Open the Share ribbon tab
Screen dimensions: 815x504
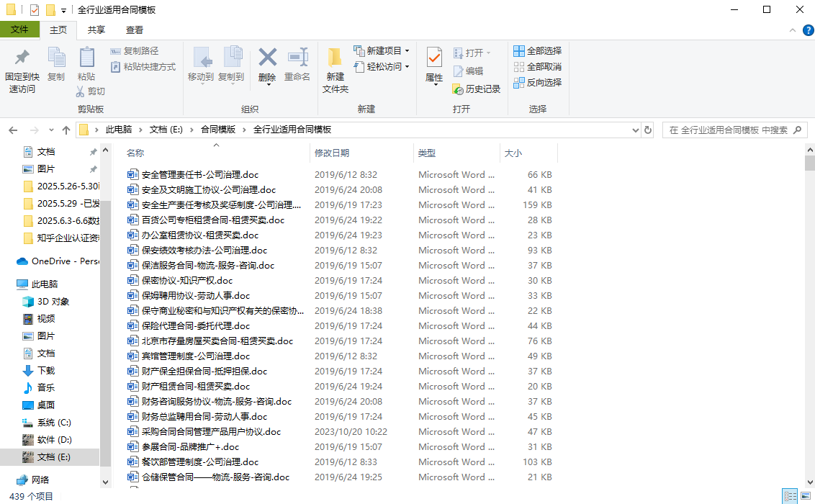point(96,30)
